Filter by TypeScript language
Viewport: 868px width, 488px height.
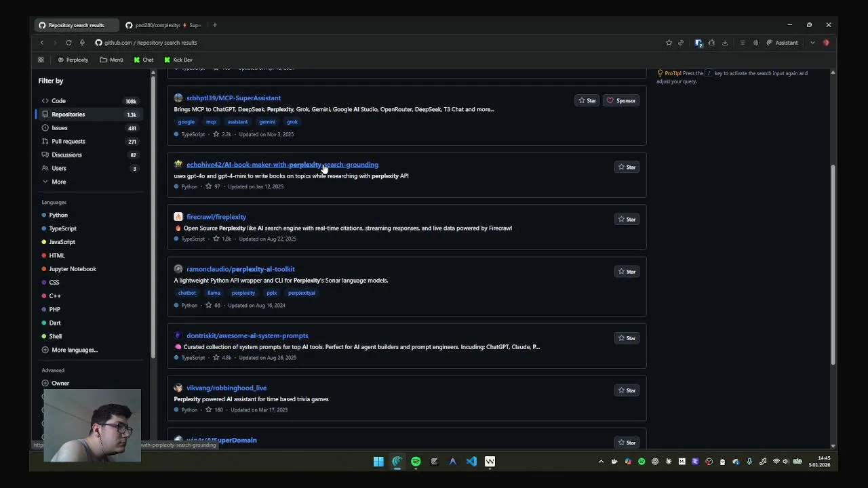point(59,228)
